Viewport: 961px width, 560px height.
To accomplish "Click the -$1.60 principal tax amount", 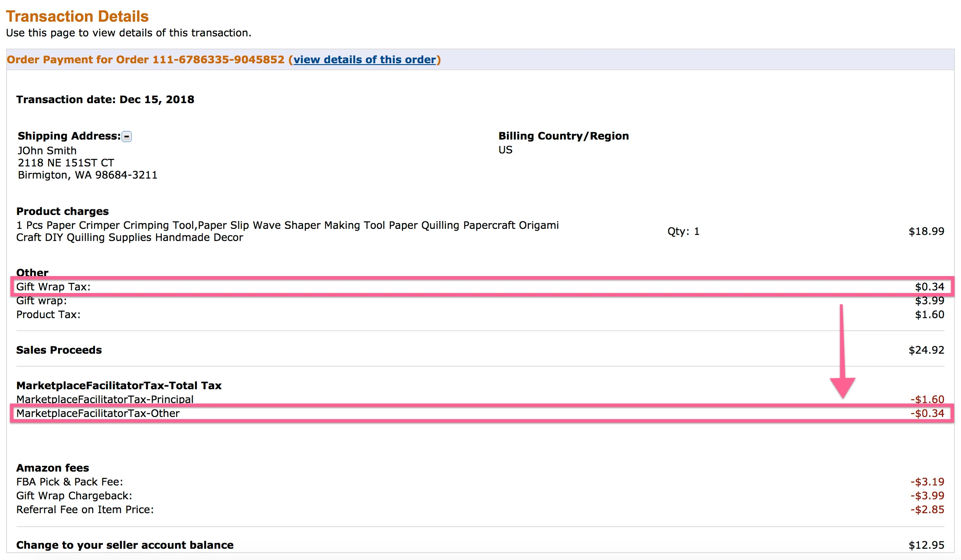I will pyautogui.click(x=927, y=399).
